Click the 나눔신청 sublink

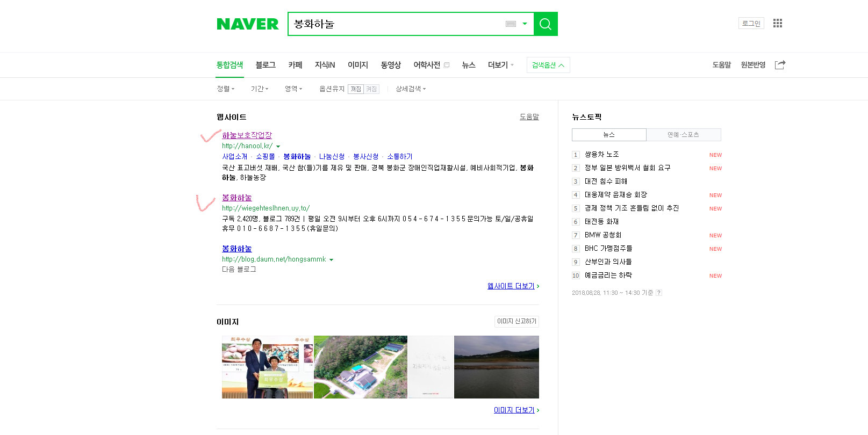click(x=332, y=156)
